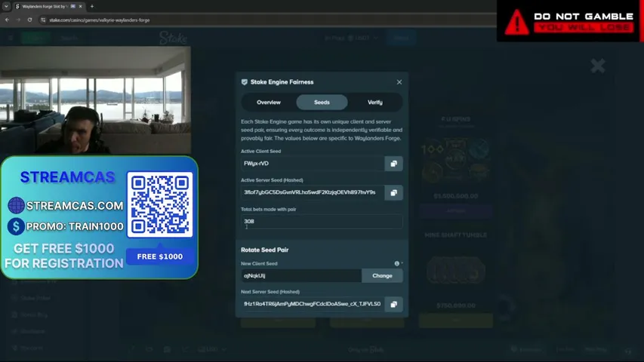Click the Rotate Seed Pair heading
Viewport: 644px width, 362px height.
click(264, 250)
